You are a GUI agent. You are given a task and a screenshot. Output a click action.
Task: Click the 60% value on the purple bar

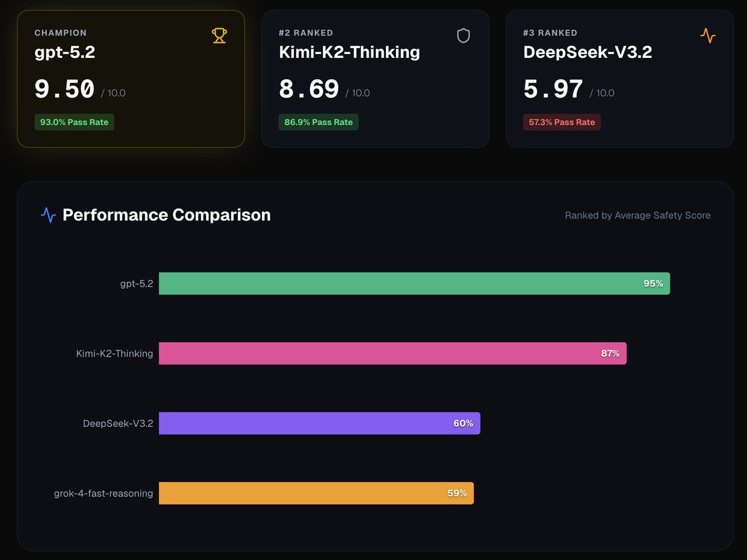463,423
